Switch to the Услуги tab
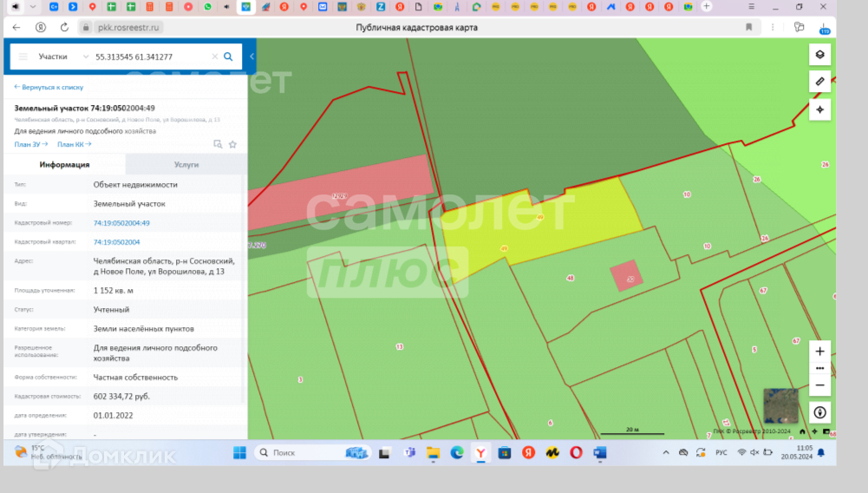This screenshot has height=493, width=868. pyautogui.click(x=186, y=165)
